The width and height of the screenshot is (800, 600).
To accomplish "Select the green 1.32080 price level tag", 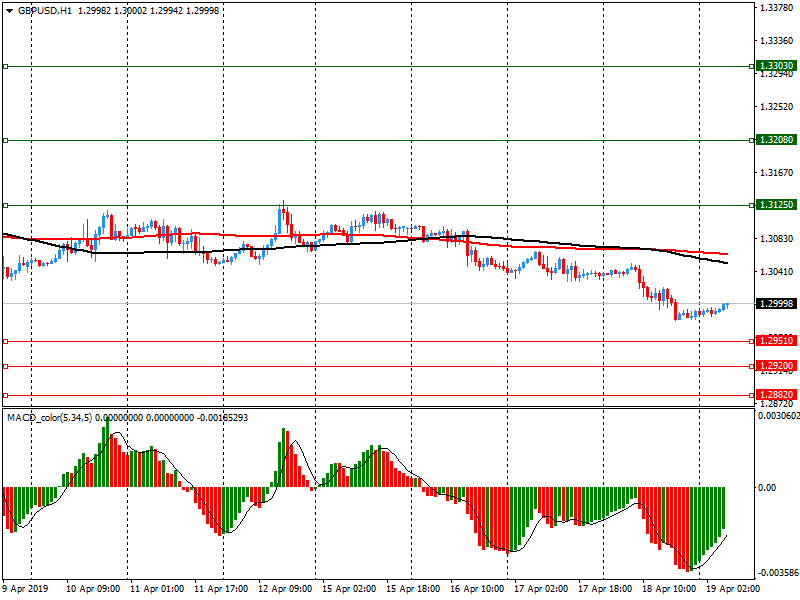I will 776,140.
